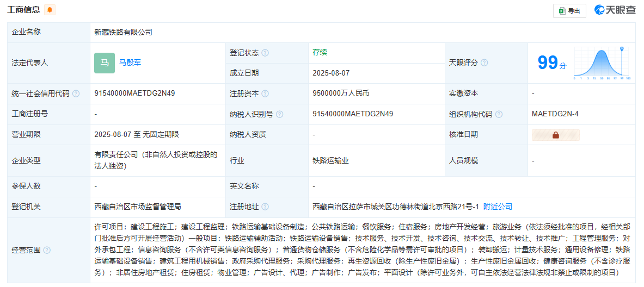This screenshot has width=644, height=287.
Task: Click help icon next to 组织机构代码
Action: 499,114
